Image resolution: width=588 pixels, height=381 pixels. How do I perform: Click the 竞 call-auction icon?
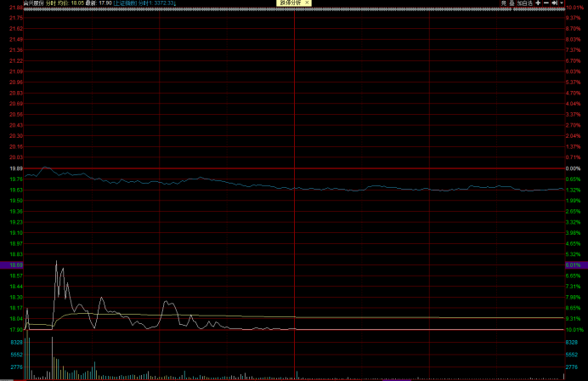[x=503, y=3]
